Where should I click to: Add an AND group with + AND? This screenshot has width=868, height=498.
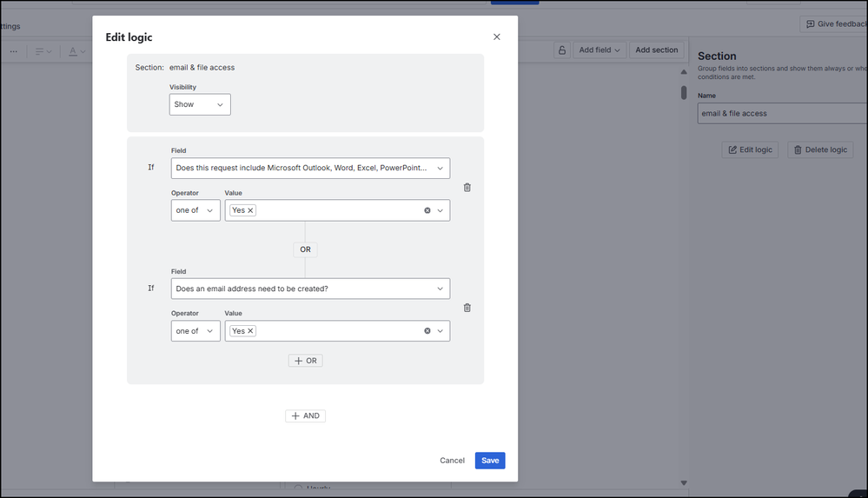306,415
